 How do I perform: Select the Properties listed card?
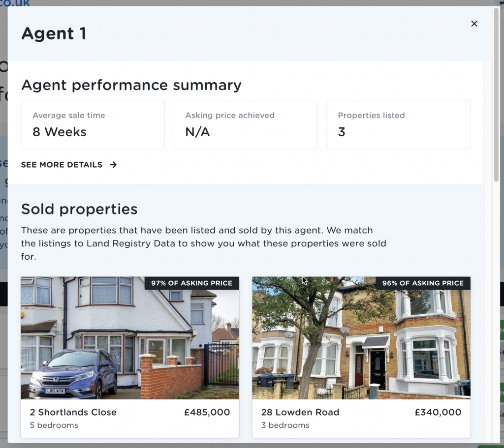click(x=398, y=124)
